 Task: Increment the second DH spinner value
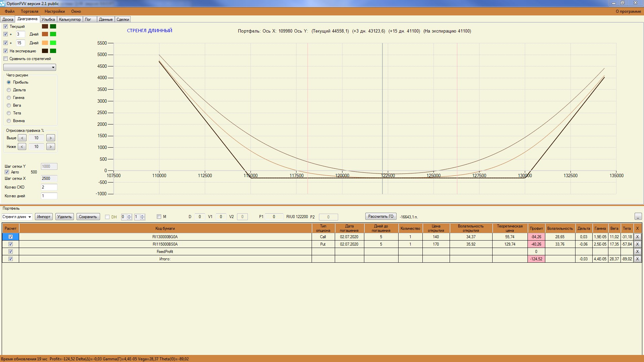pos(142,215)
